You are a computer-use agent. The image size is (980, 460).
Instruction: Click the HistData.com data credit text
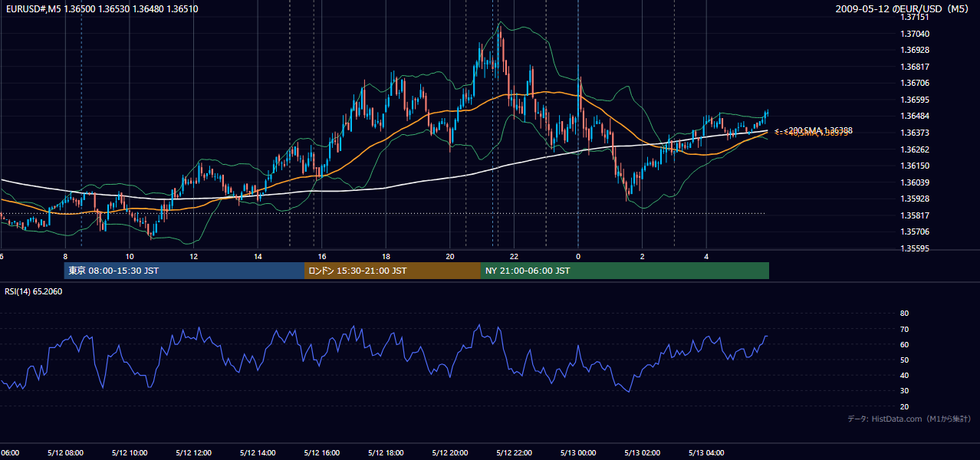909,419
